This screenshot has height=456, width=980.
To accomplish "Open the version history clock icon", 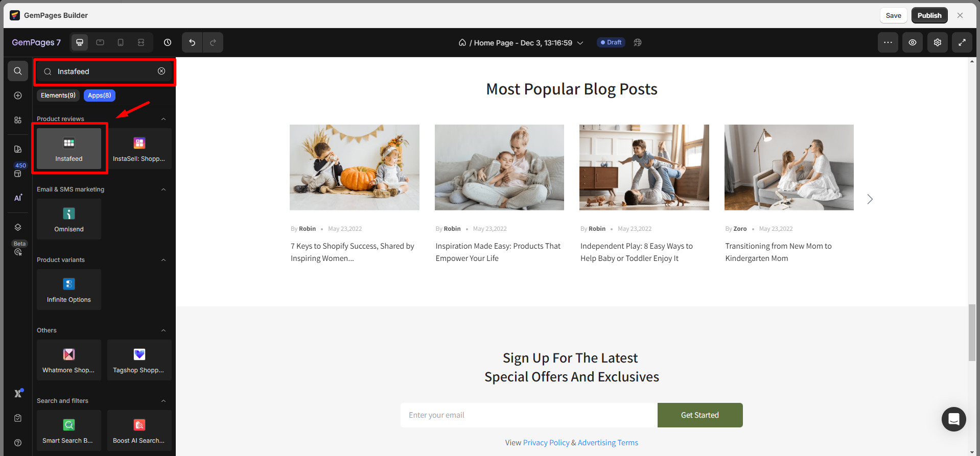I will point(168,42).
